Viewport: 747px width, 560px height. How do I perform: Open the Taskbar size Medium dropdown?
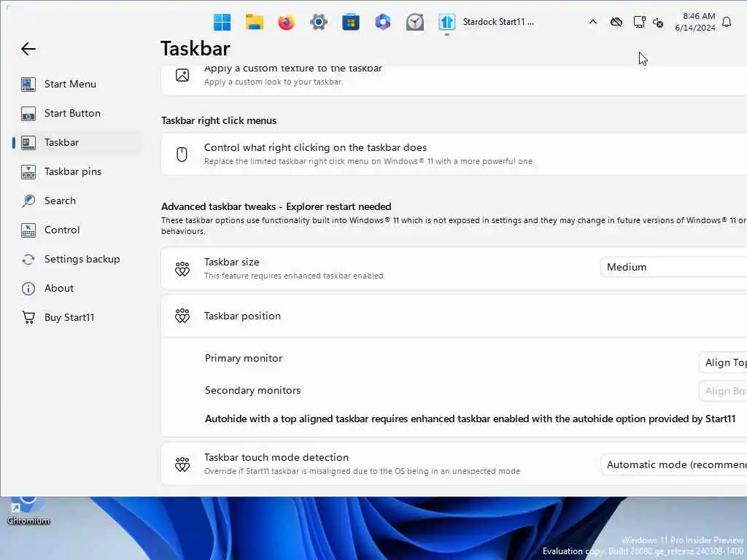pos(673,267)
